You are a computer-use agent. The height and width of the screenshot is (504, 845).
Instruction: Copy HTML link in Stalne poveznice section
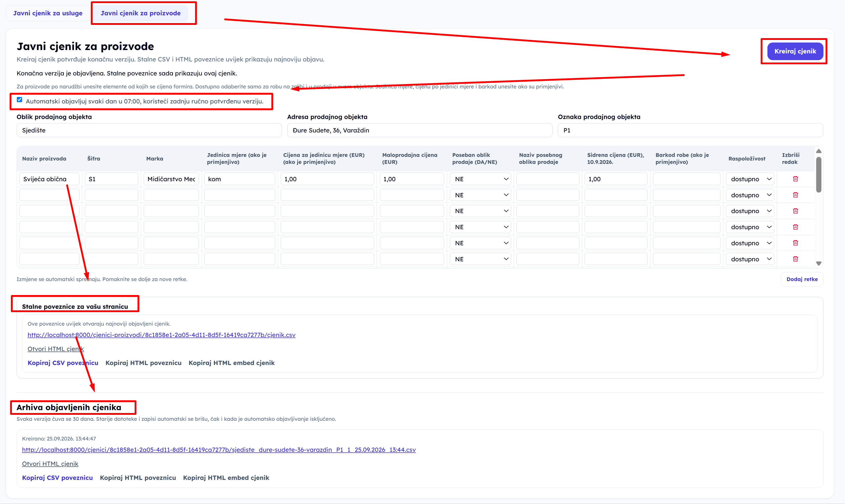[143, 363]
